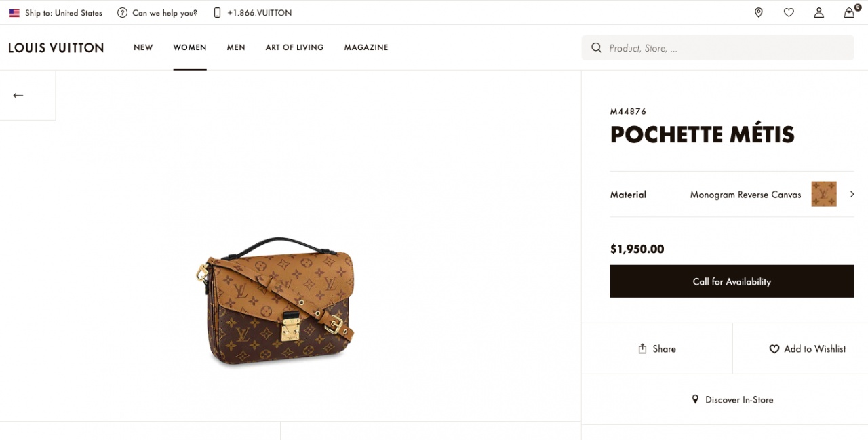The height and width of the screenshot is (440, 868).
Task: Click the search magnifier icon
Action: click(597, 47)
